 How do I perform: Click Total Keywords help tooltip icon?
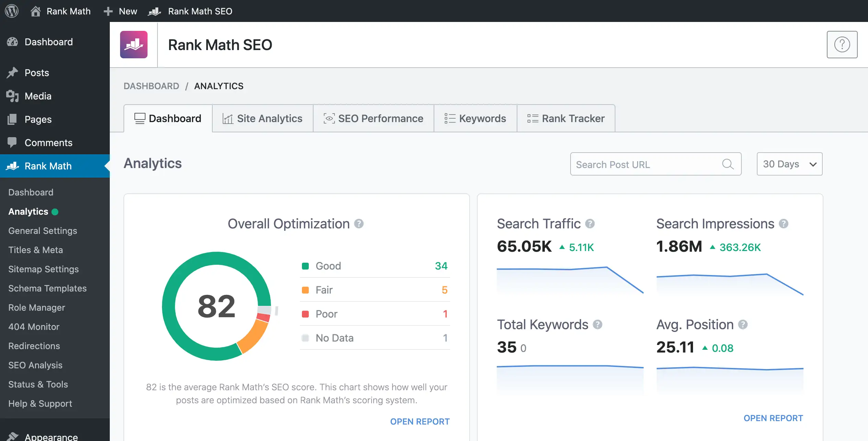click(598, 324)
